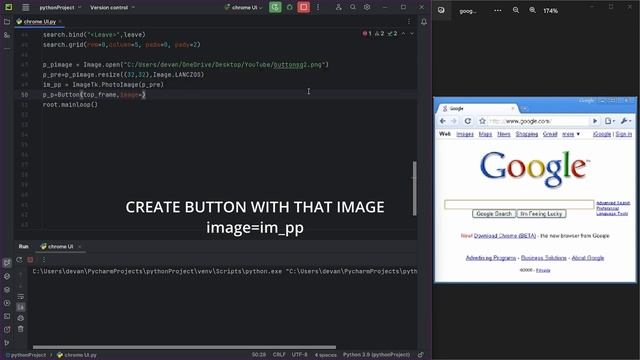
Task: Open the more tool windows ellipsis in left stripe
Action: tap(7, 49)
